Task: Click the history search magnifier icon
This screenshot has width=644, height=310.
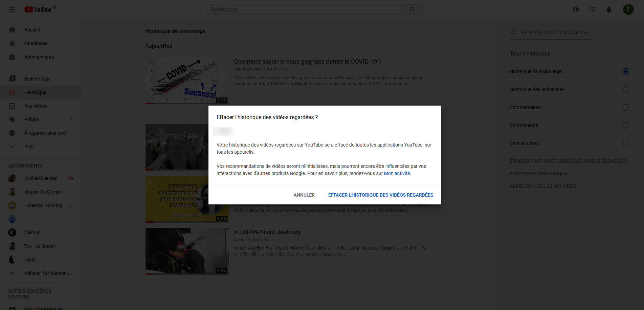Action: 513,32
